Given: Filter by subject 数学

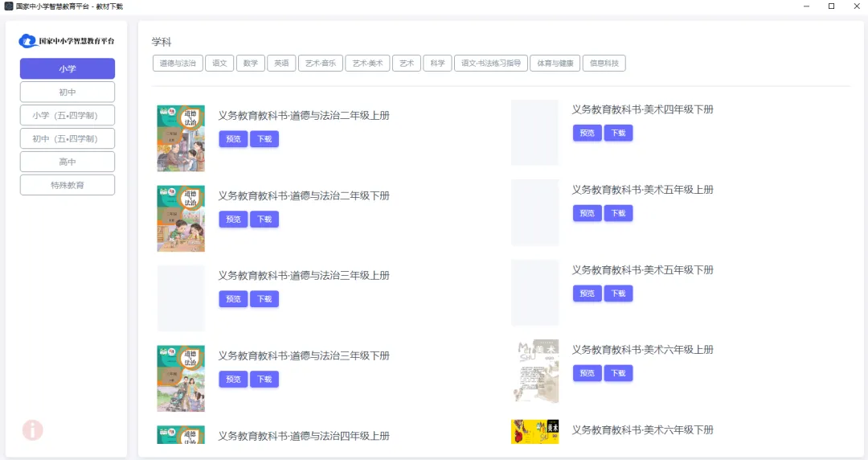Looking at the screenshot, I should 251,64.
